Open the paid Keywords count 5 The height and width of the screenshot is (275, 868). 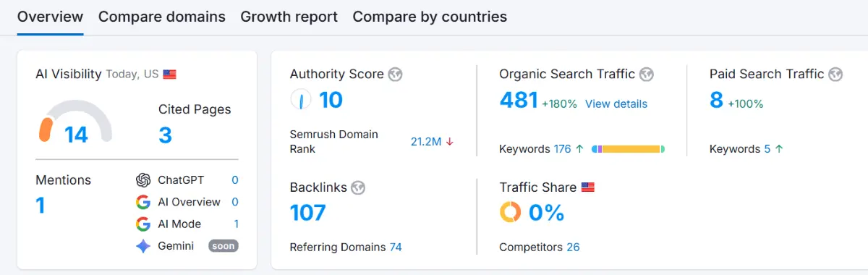767,149
